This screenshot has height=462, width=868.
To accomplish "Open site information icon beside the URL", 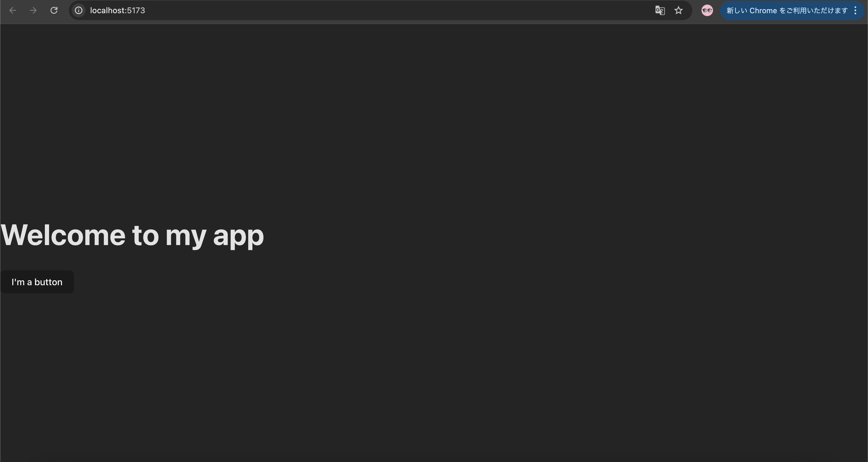I will 79,10.
